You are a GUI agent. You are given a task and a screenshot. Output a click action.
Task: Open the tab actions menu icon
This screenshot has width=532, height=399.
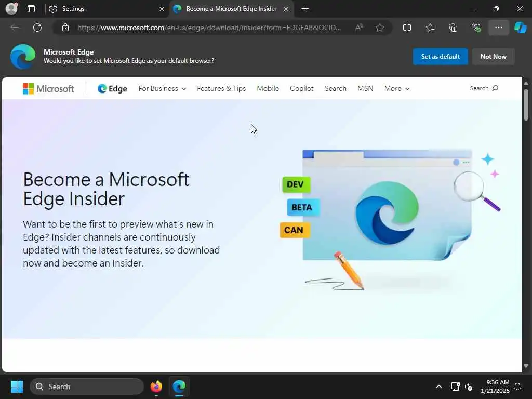pyautogui.click(x=31, y=9)
